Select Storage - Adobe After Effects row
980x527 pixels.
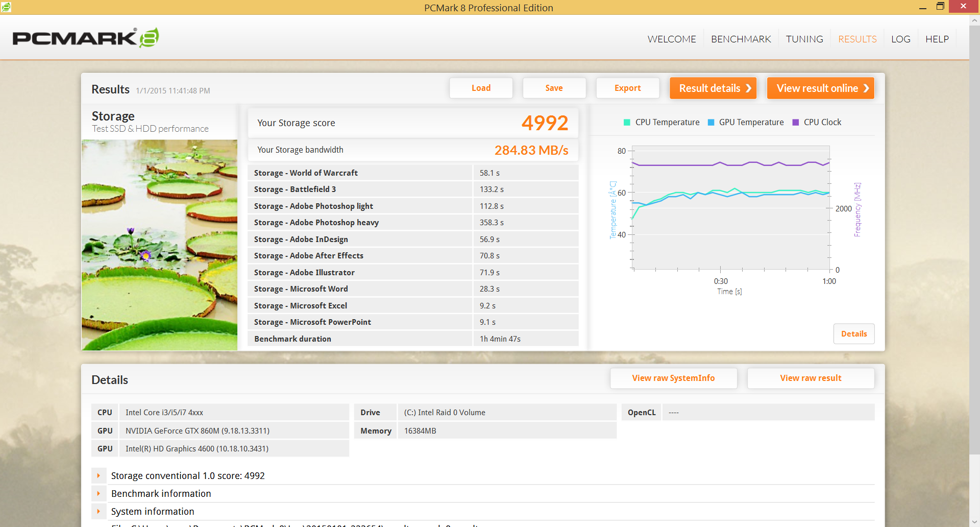[x=413, y=255]
